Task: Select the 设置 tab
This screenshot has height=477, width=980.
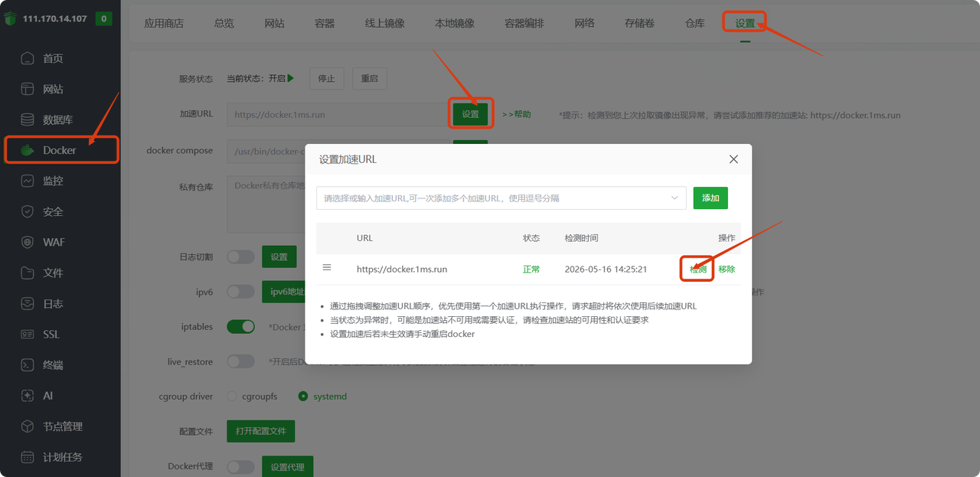Action: (x=745, y=23)
